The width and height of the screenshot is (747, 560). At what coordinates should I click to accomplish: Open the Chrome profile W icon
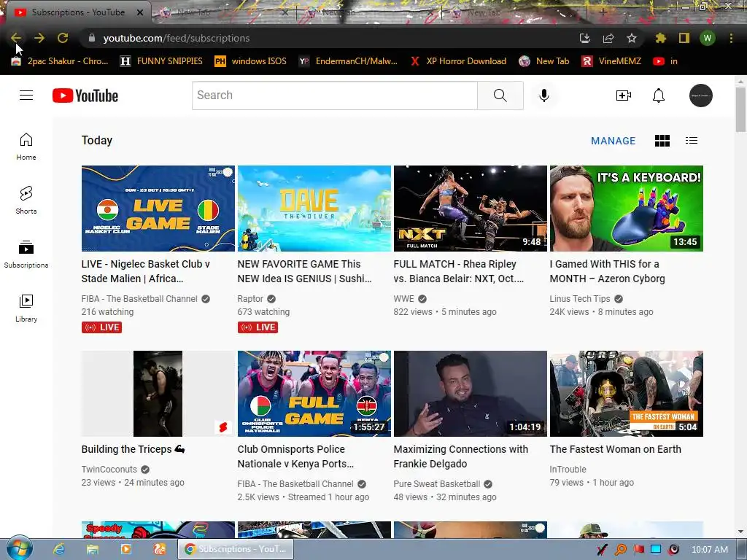coord(708,38)
